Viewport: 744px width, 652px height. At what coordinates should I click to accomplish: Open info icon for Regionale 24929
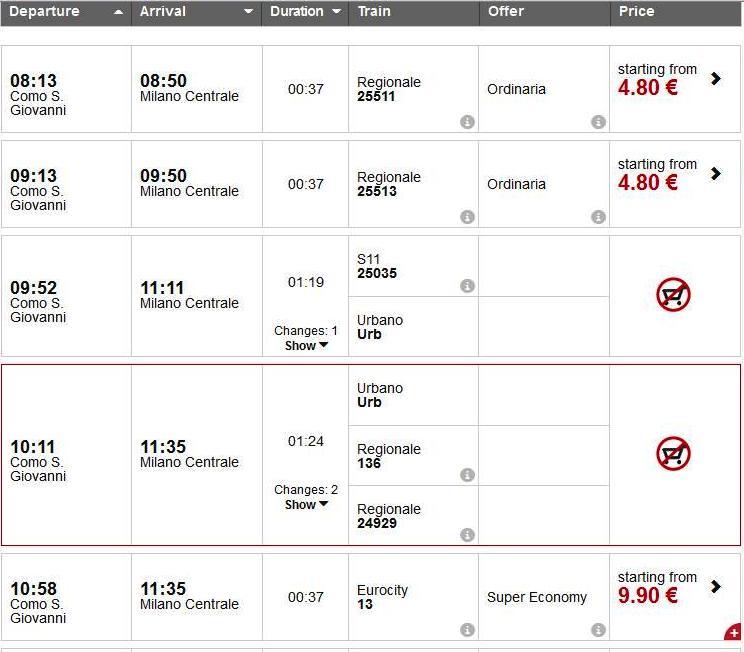[x=467, y=535]
